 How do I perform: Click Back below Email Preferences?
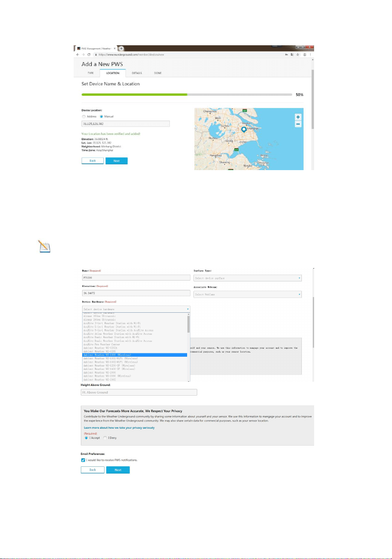point(93,470)
